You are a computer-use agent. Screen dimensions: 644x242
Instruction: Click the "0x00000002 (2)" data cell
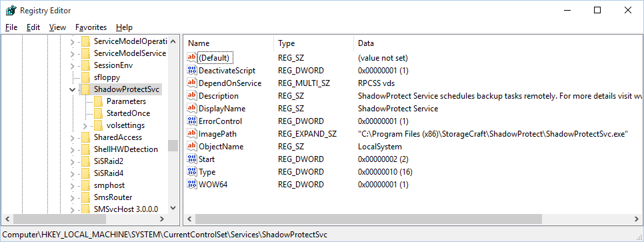383,159
